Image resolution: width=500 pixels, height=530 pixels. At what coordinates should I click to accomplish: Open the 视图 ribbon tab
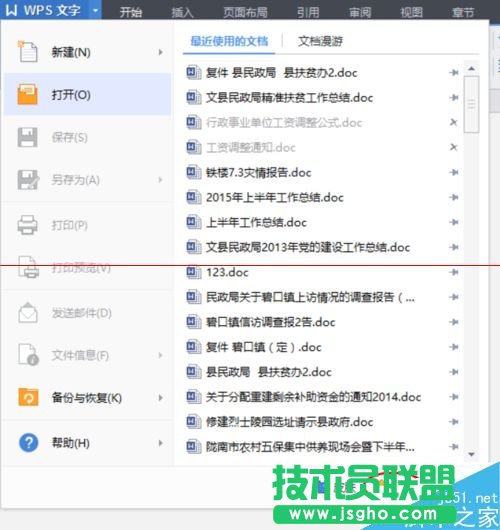pyautogui.click(x=412, y=13)
